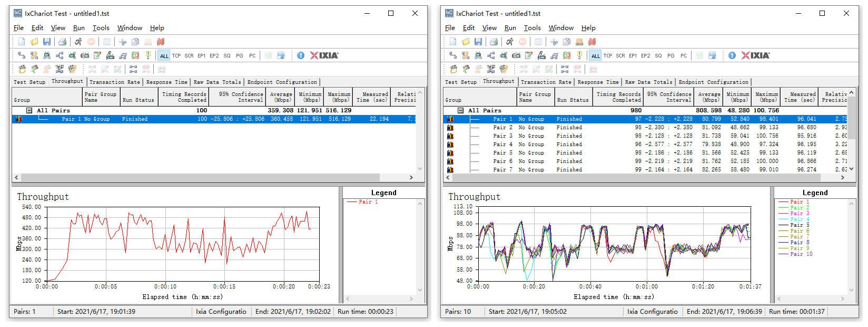Screen dimensions: 868x327
Task: Run test using runner icon, right window
Action: point(509,42)
